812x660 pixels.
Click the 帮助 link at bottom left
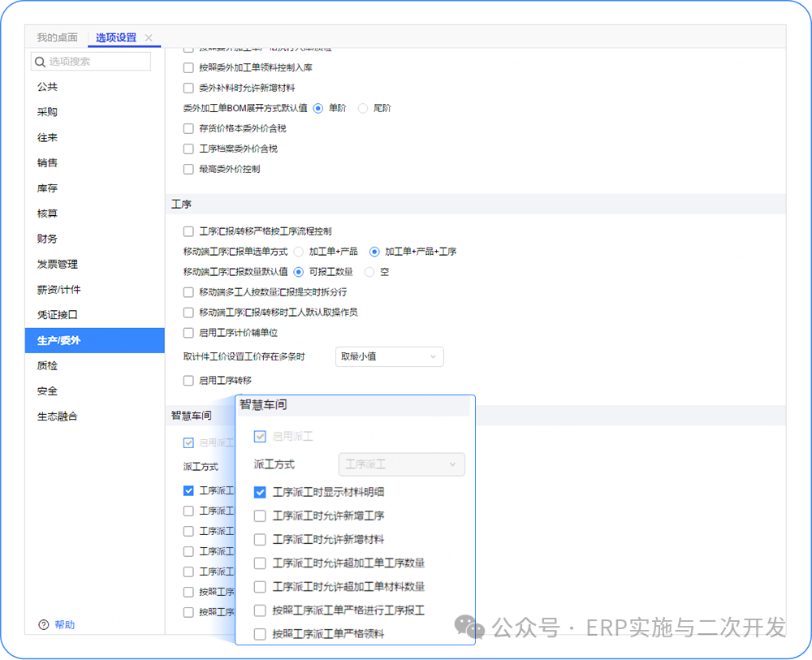coord(65,624)
